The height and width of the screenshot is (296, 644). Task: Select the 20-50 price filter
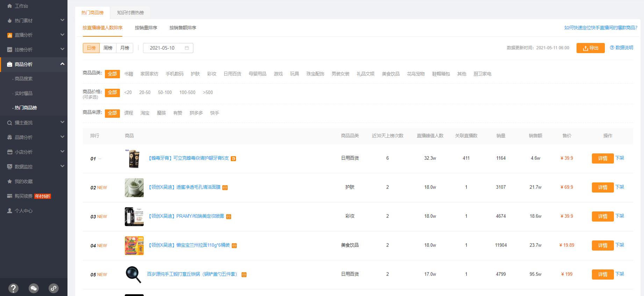(145, 92)
